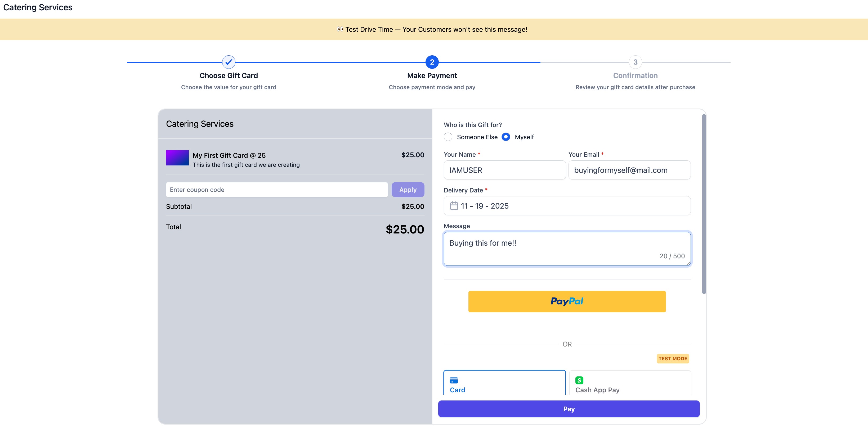Click the completed step checkmark icon
This screenshot has height=432, width=868.
(229, 62)
